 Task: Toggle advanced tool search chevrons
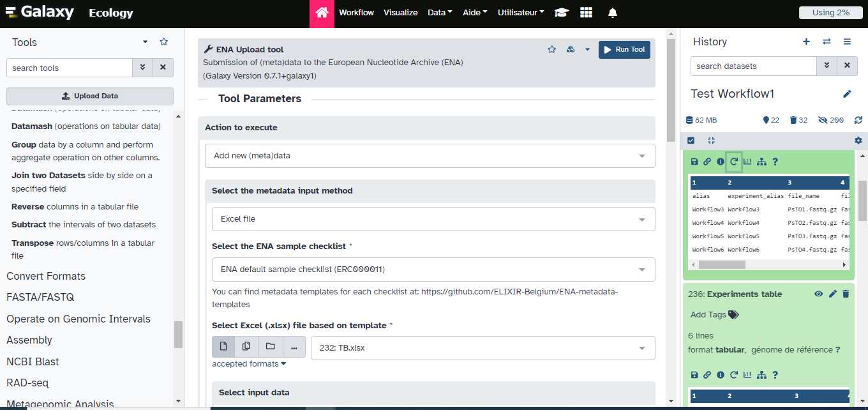point(142,68)
